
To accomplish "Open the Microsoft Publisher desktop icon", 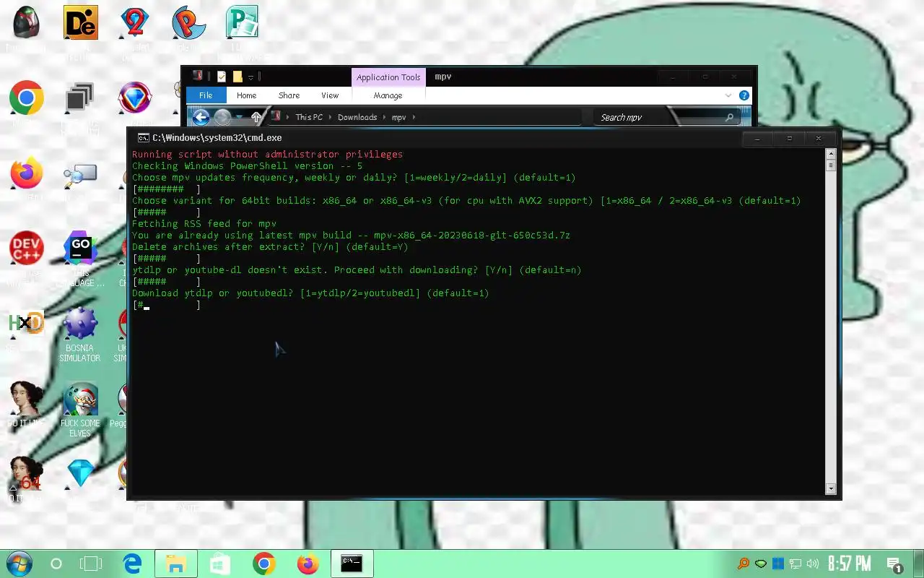I will point(242,23).
